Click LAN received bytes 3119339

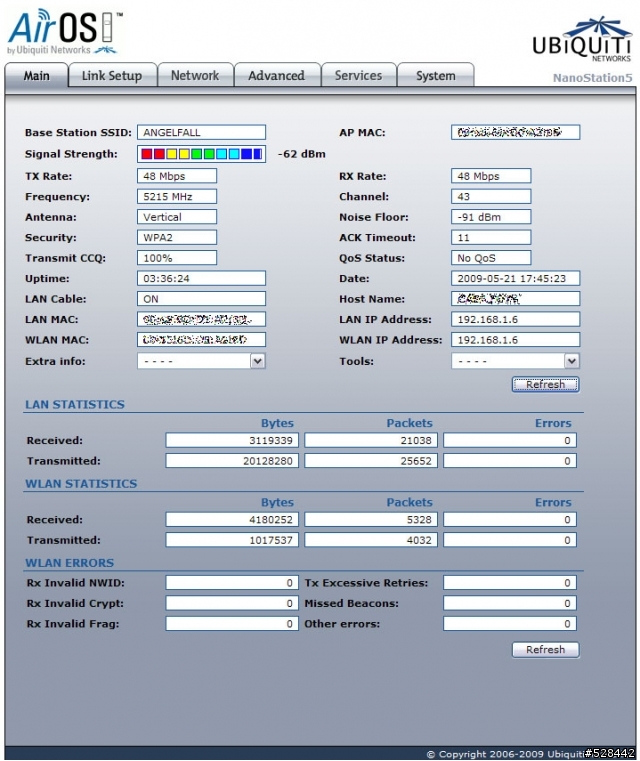(x=232, y=441)
